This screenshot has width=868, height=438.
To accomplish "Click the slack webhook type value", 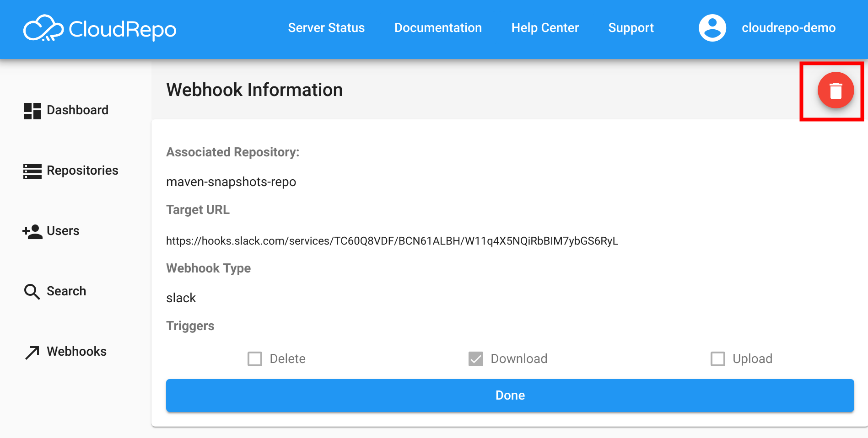I will point(181,298).
